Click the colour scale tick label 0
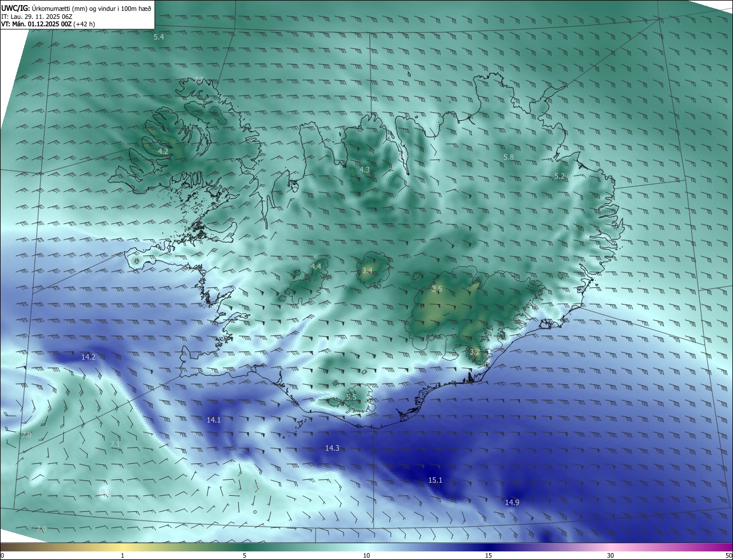Image resolution: width=733 pixels, height=560 pixels. coord(2,555)
